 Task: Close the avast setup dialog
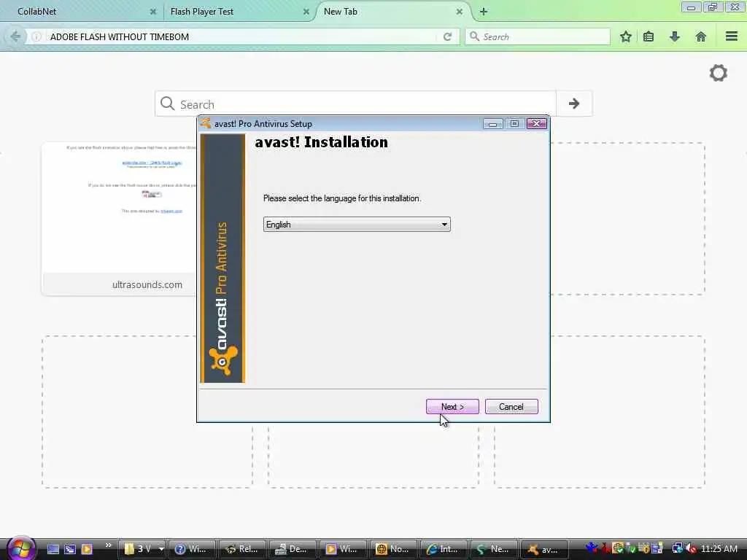click(x=536, y=124)
